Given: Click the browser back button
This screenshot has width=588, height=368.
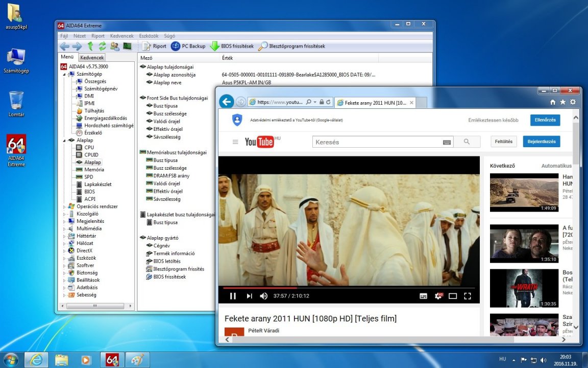Looking at the screenshot, I should click(227, 102).
